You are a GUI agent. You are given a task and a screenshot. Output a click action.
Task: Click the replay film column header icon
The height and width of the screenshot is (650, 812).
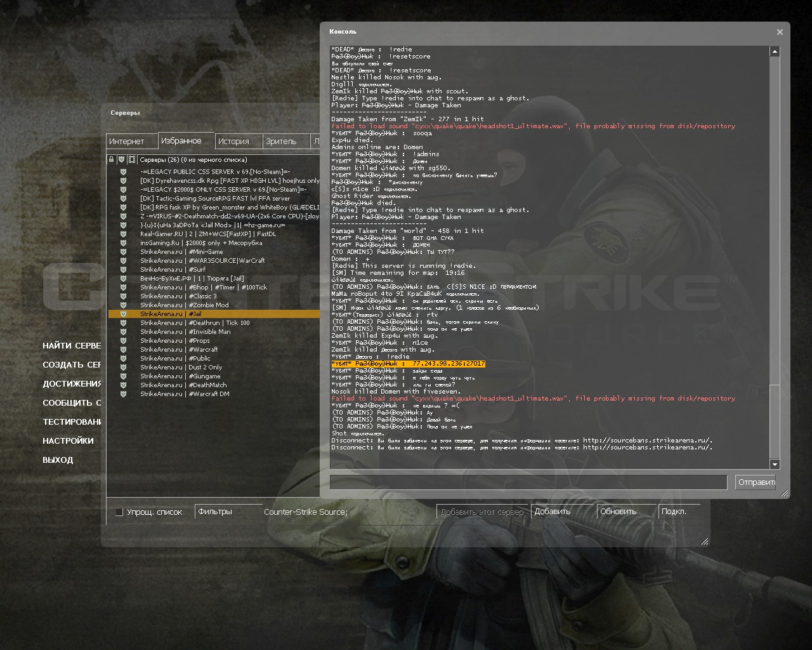[x=132, y=160]
